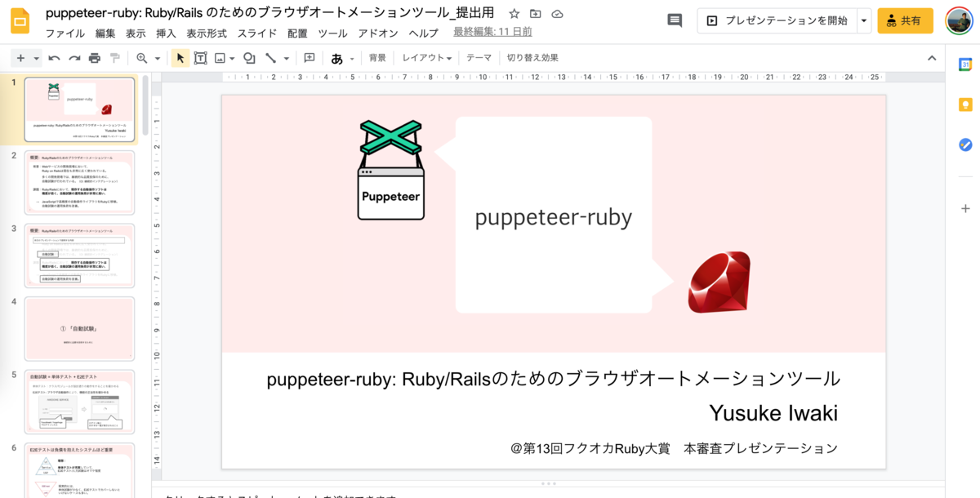Viewport: 980px width, 498px height.
Task: Click the 切り替え効果 transition button
Action: click(532, 58)
